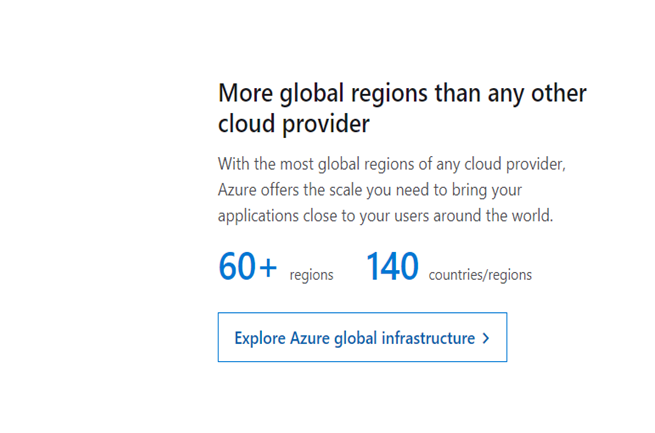Image resolution: width=655 pixels, height=433 pixels.
Task: Click the text 'applications close to your users'
Action: [323, 216]
